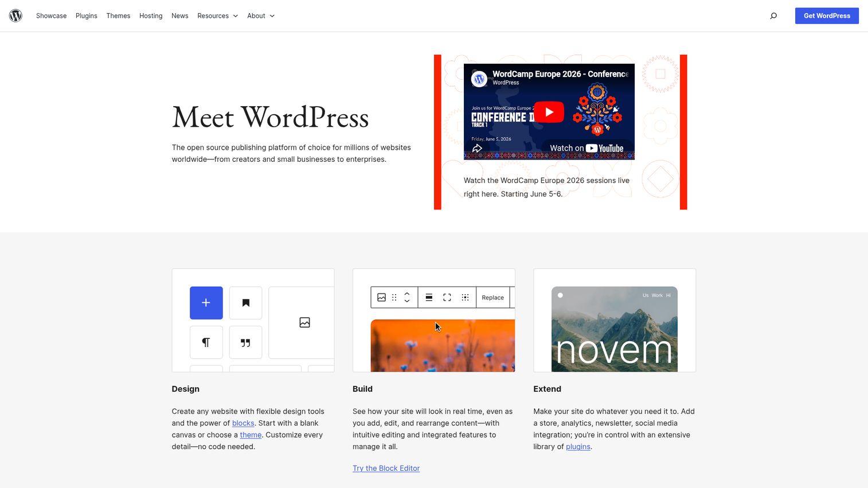Click the Get WordPress button

(827, 15)
